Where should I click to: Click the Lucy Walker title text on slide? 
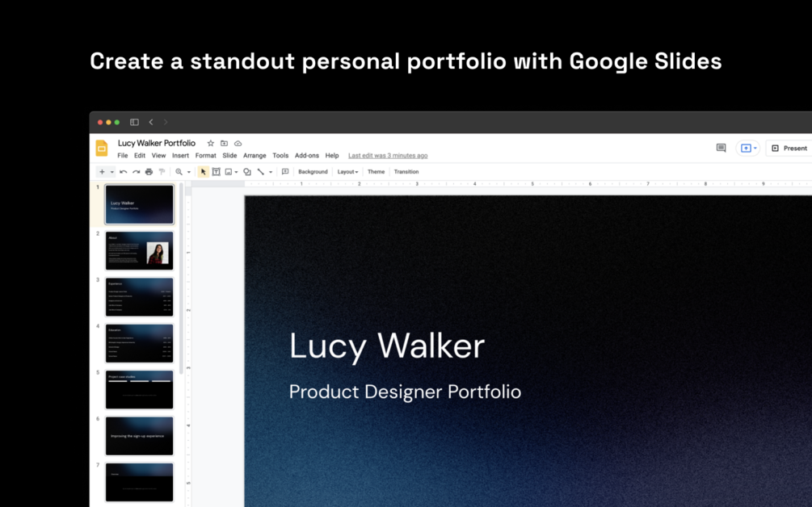(x=387, y=346)
